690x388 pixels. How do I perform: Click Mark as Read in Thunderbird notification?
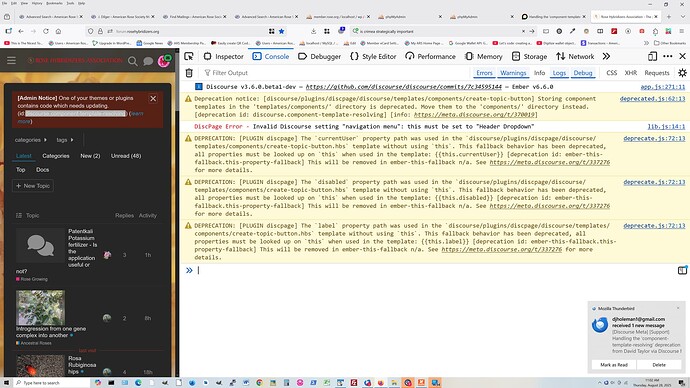coord(614,365)
